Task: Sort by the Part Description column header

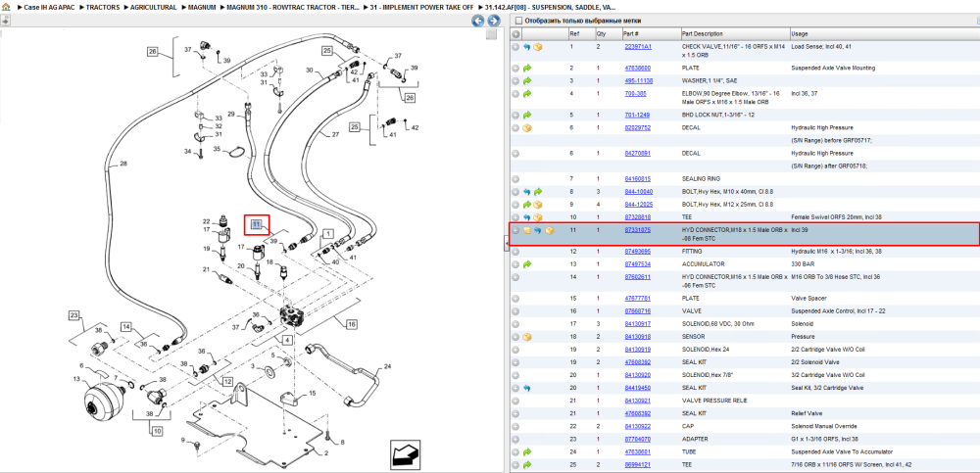Action: coord(703,33)
